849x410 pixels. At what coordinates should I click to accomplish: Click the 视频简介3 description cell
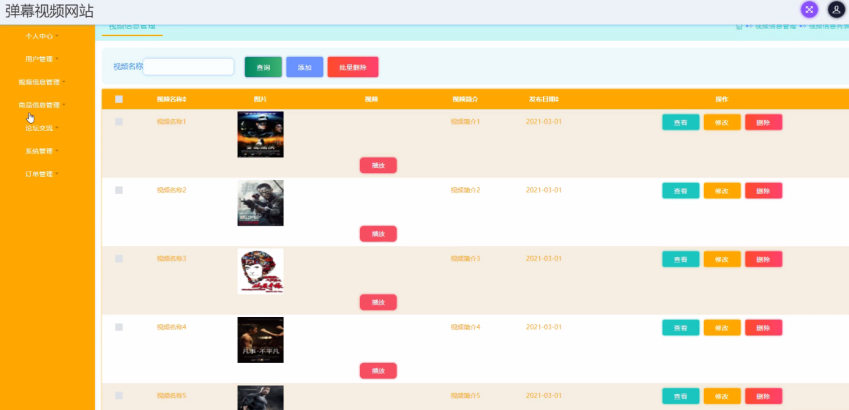click(465, 259)
